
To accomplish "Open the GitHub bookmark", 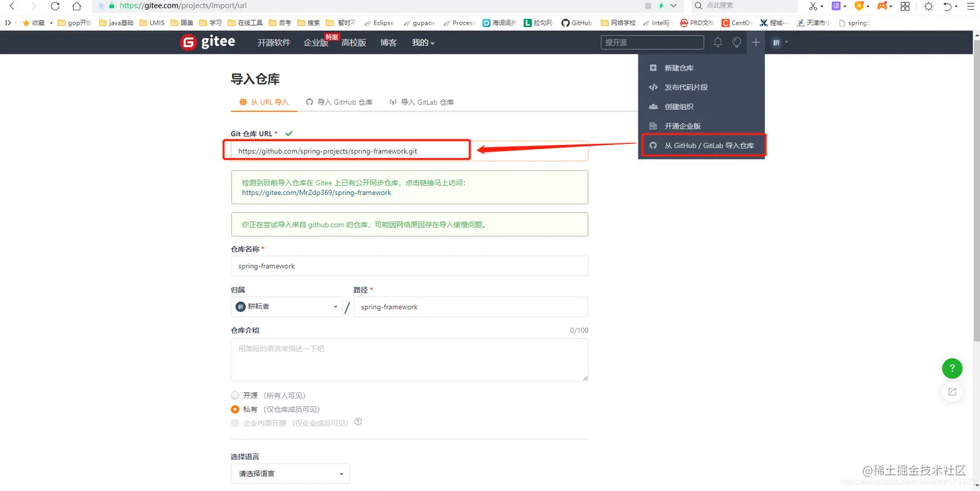I will click(577, 23).
